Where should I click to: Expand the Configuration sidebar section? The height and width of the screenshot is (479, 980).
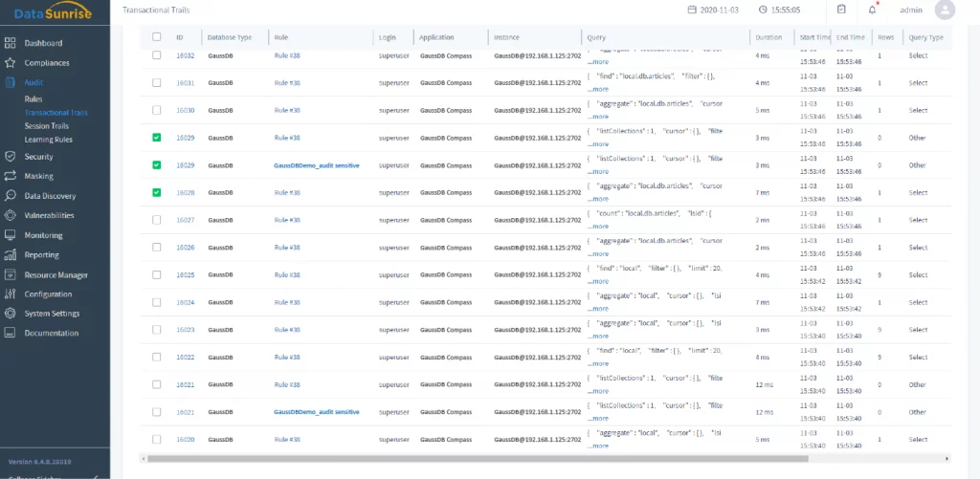[x=48, y=294]
